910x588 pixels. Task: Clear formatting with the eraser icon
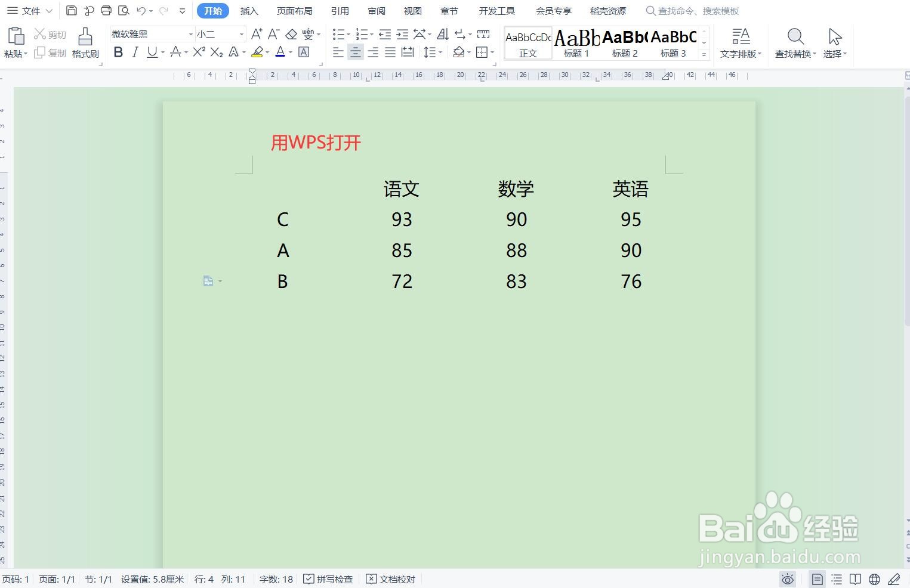point(291,34)
